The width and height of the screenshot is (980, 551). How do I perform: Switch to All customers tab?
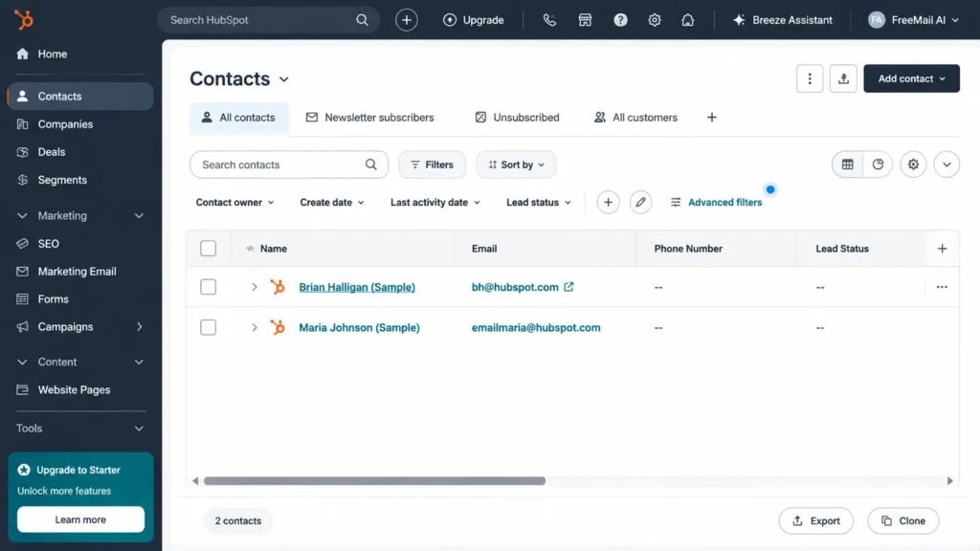click(635, 118)
